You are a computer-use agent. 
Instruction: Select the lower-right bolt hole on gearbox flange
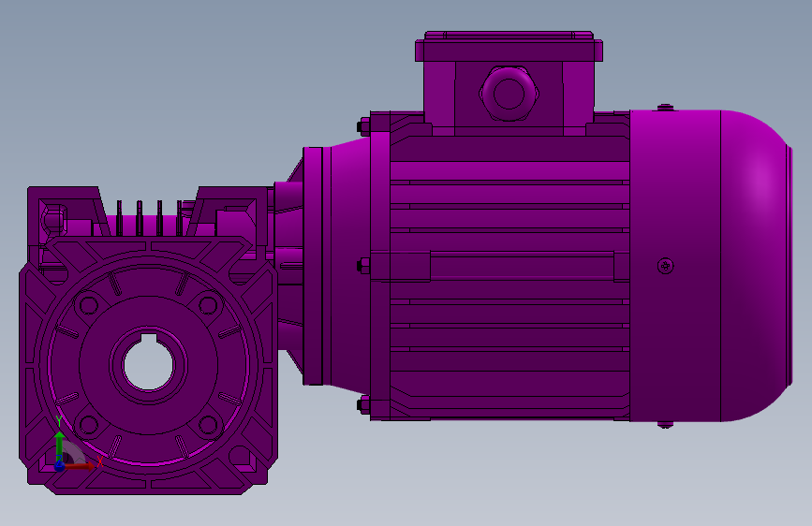208,425
